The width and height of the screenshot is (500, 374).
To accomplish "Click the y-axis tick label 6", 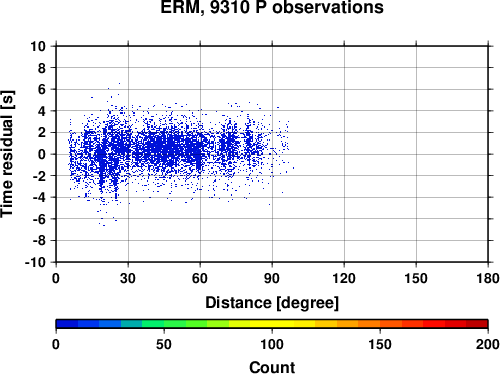I will pos(42,89).
